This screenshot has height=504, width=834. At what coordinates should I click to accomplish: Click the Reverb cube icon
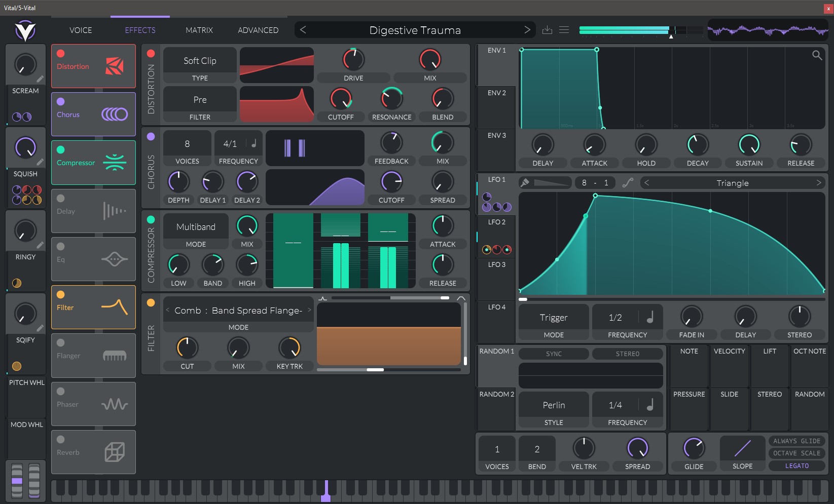tap(115, 452)
